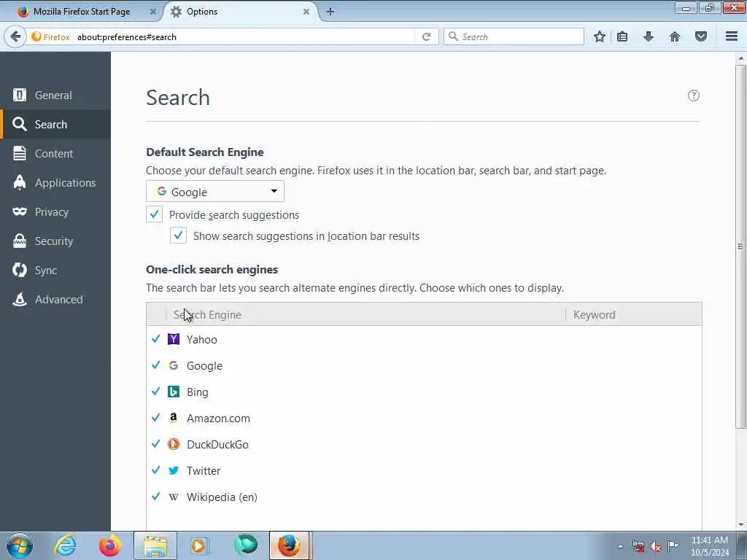Viewport: 747px width, 560px height.
Task: Open Windows Start button
Action: [20, 545]
